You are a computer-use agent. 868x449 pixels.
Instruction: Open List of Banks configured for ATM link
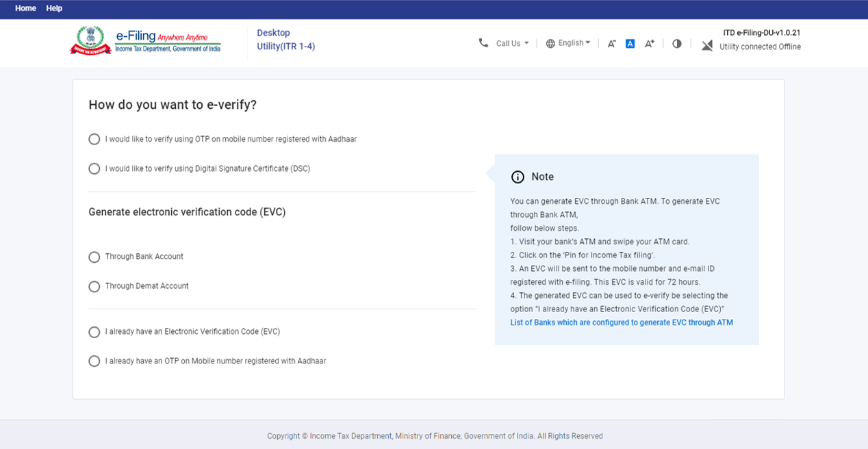[621, 322]
